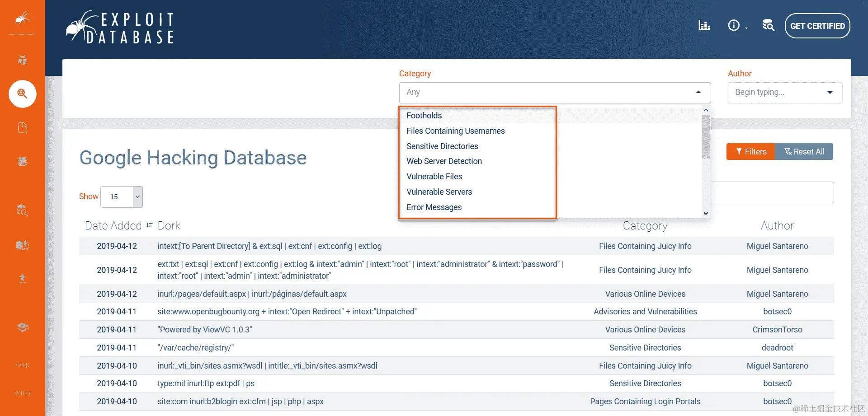
Task: Select the Google Hacking Database search icon
Action: pos(22,93)
